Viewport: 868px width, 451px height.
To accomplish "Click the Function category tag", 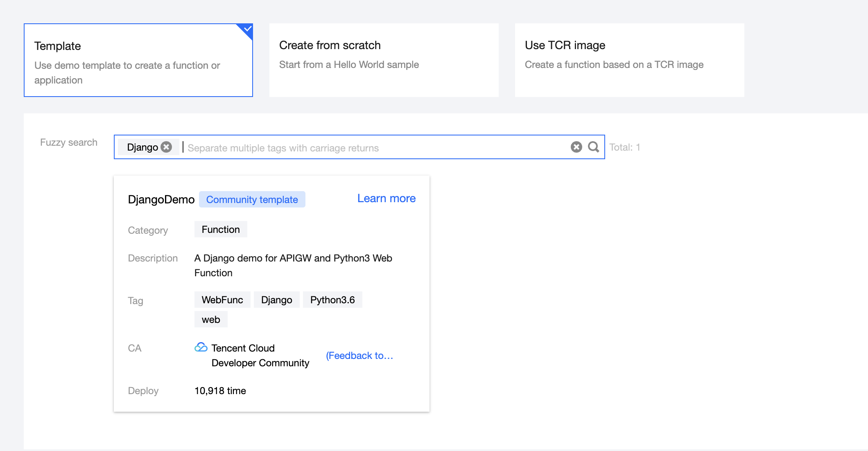I will (221, 230).
